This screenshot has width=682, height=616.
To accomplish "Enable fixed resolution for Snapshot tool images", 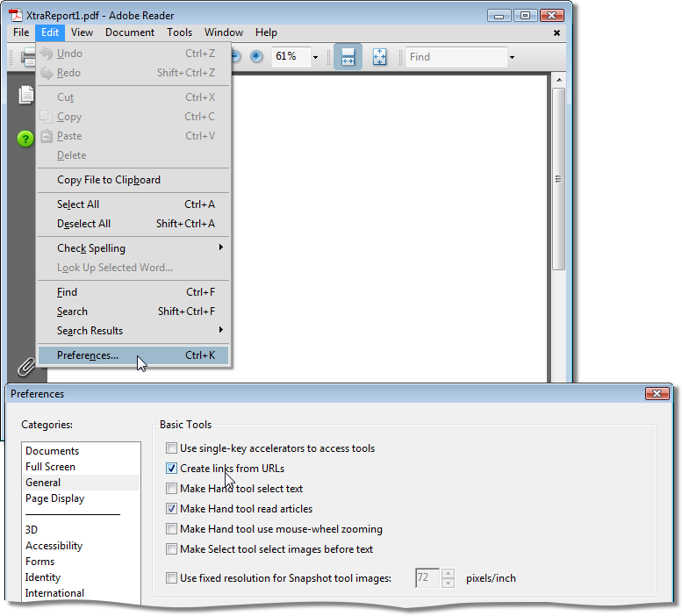I will pos(171,577).
